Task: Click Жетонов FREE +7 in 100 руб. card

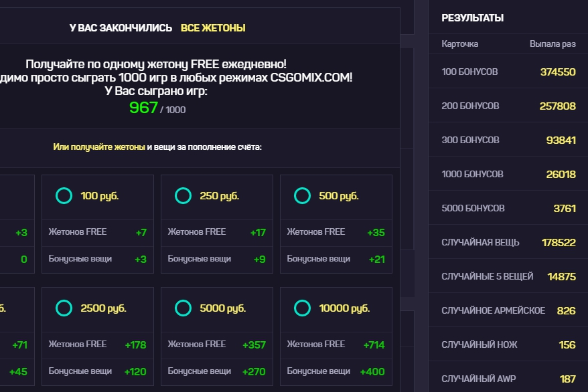Action: pos(97,232)
